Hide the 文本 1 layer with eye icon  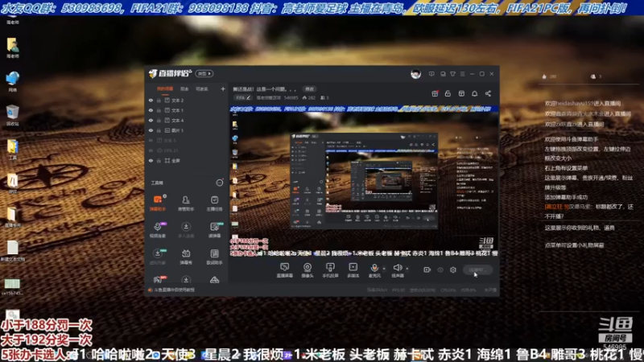[151, 110]
